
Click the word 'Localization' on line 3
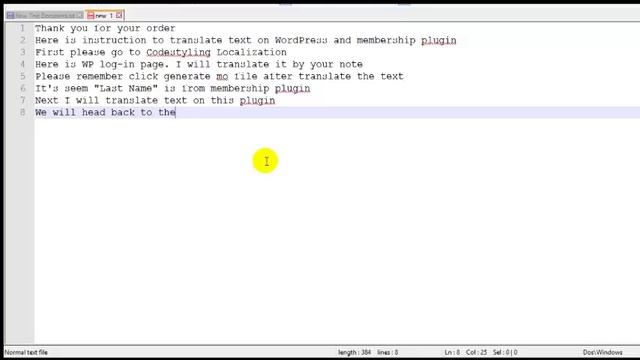tap(251, 52)
